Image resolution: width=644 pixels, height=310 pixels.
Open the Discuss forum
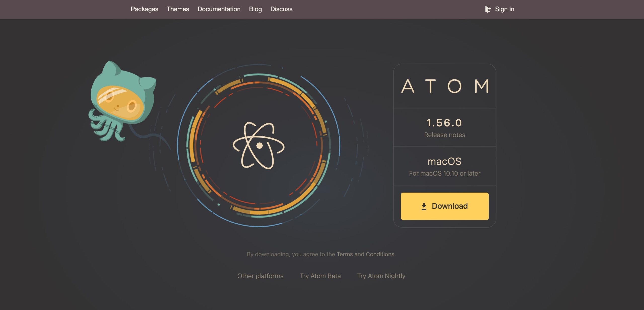click(x=281, y=9)
